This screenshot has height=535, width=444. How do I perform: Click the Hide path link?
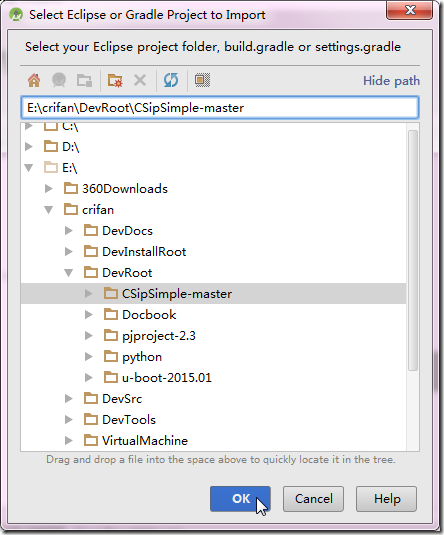[391, 81]
